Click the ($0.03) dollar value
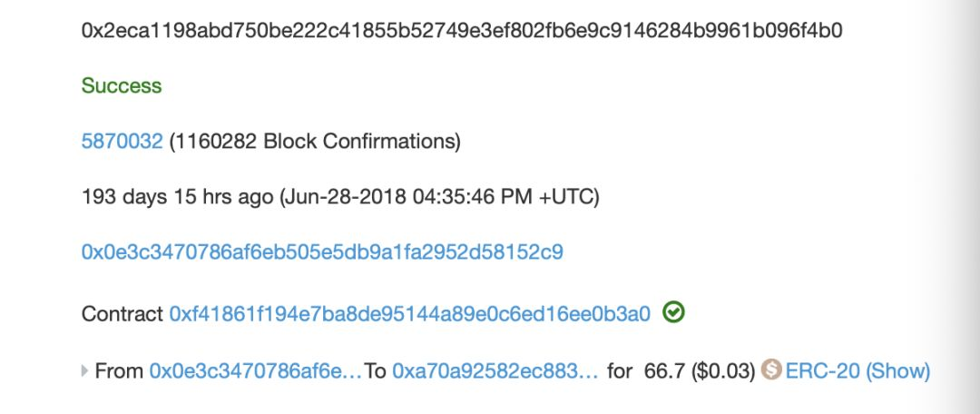Image resolution: width=980 pixels, height=414 pixels. (x=724, y=371)
